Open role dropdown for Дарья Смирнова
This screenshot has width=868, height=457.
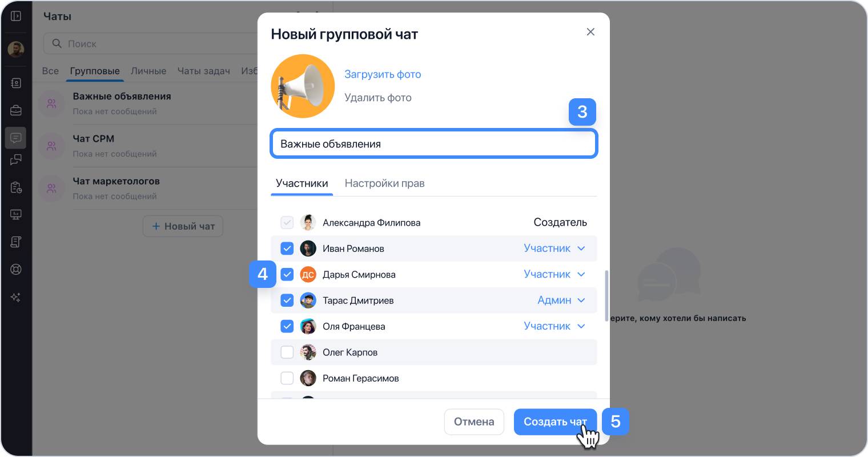554,275
